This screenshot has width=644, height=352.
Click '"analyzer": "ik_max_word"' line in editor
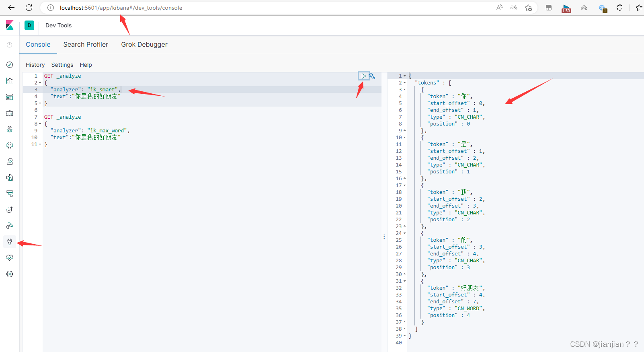coord(90,131)
